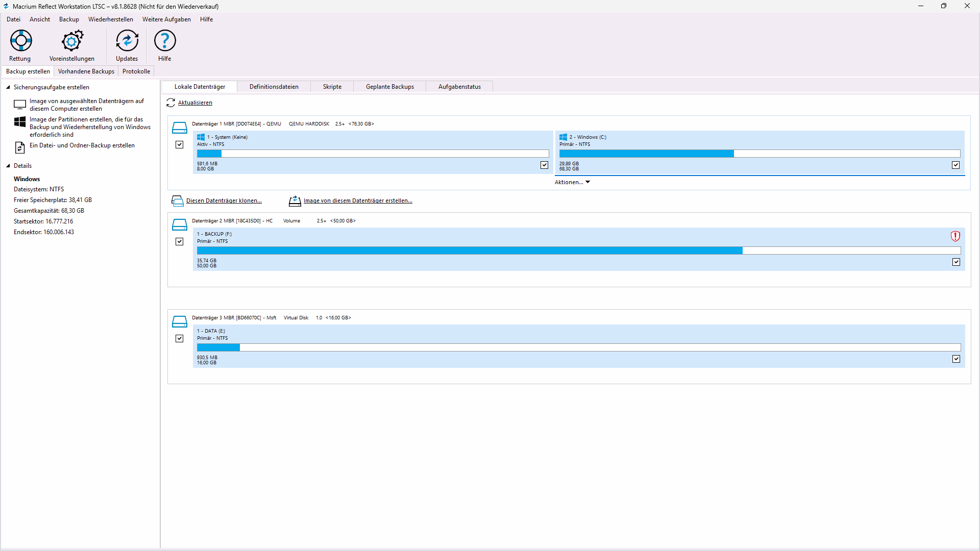Switch to the Definitionsdateien tab
This screenshot has height=551, width=980.
coord(274,87)
